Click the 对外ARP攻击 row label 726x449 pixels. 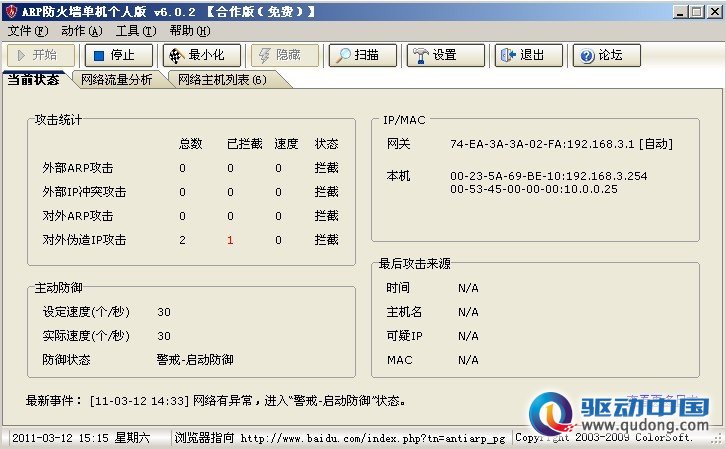pos(78,216)
